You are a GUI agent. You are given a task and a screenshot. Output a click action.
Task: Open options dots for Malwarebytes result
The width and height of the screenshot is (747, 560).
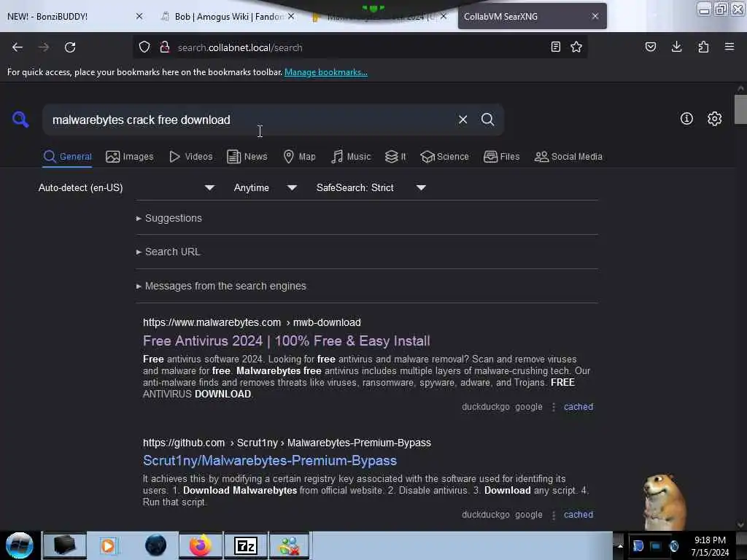pos(554,407)
